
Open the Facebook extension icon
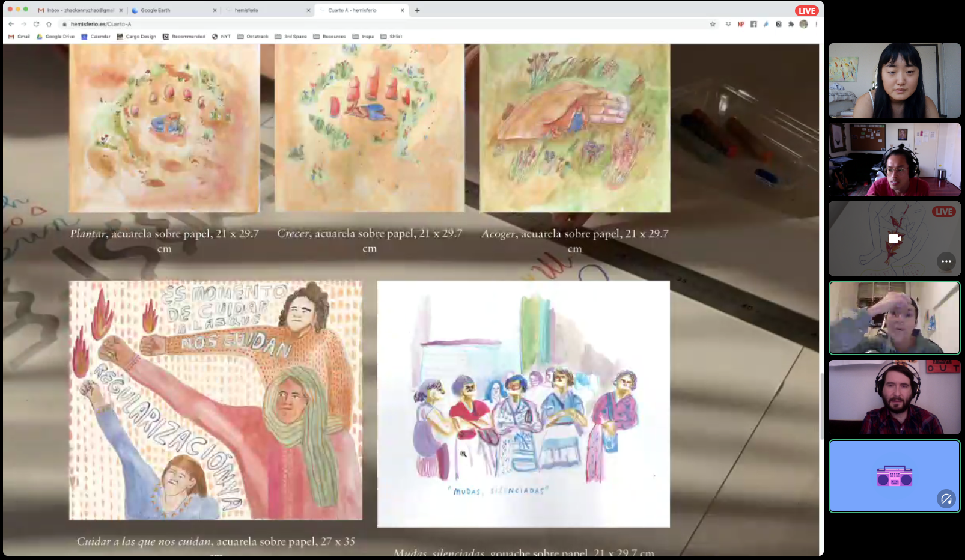[753, 24]
